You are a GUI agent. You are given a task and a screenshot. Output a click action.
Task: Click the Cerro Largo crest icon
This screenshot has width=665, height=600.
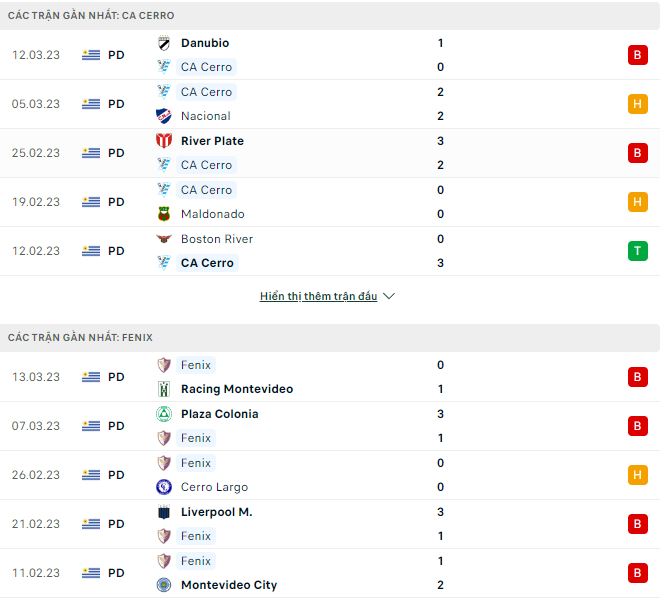(x=164, y=487)
